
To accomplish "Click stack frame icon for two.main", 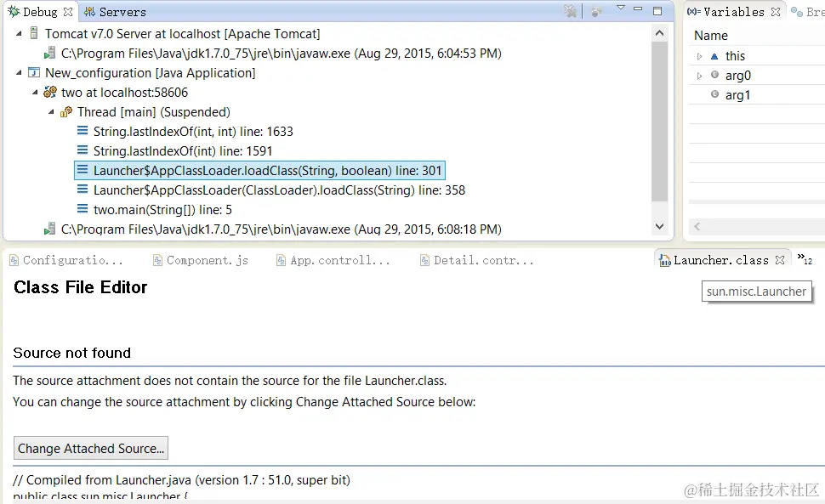I will pyautogui.click(x=82, y=209).
